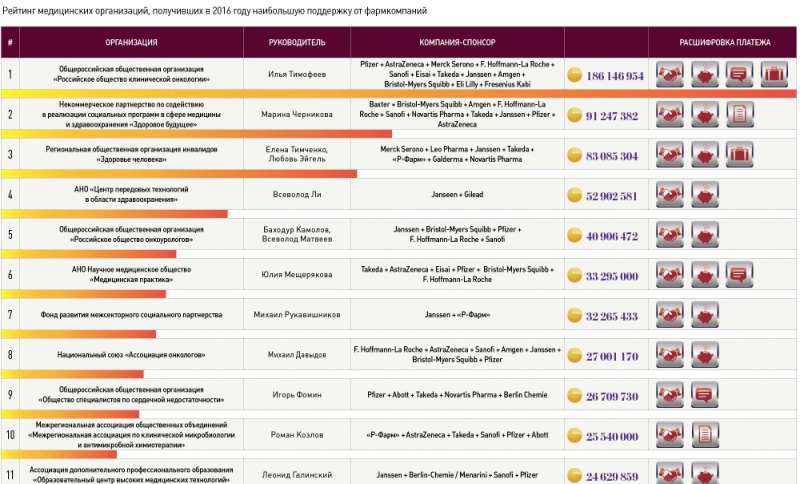The image size is (800, 484).
Task: Click the handshake icon beside 40 906 472
Action: tap(670, 235)
